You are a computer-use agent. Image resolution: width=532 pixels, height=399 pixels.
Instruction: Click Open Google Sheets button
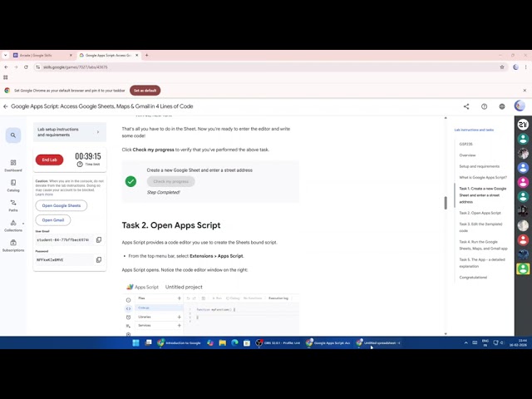(62, 205)
